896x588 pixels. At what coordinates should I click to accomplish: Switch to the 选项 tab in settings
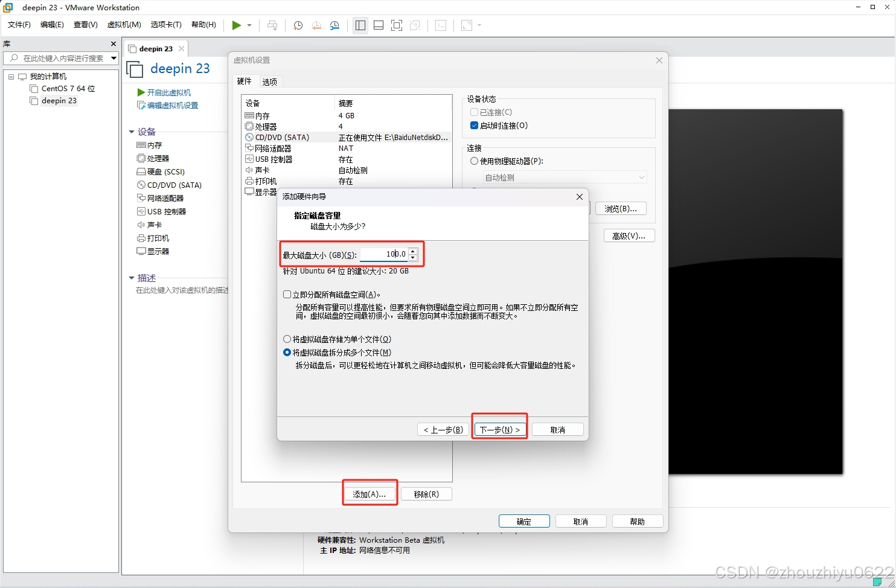click(x=270, y=82)
